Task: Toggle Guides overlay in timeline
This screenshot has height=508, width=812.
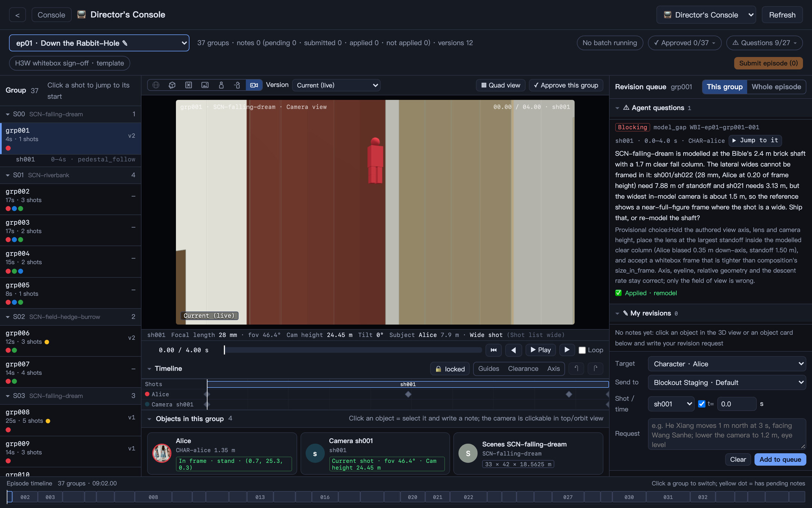Action: [x=489, y=369]
